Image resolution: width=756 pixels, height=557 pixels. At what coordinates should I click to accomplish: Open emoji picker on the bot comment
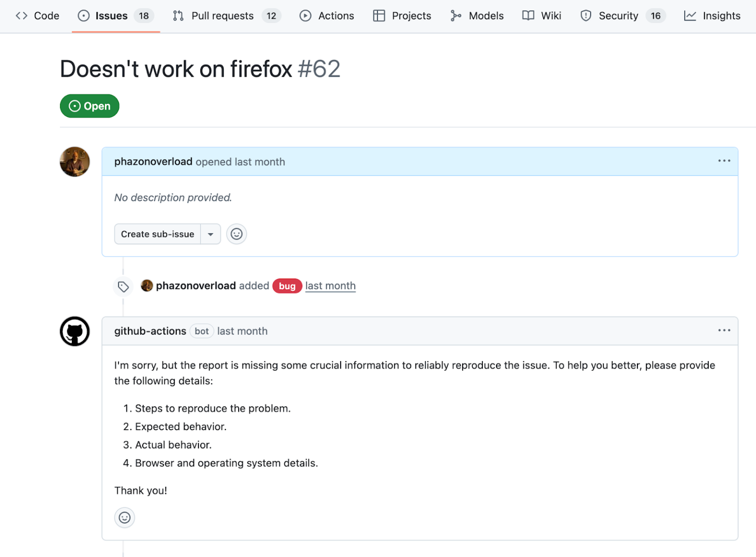point(124,518)
